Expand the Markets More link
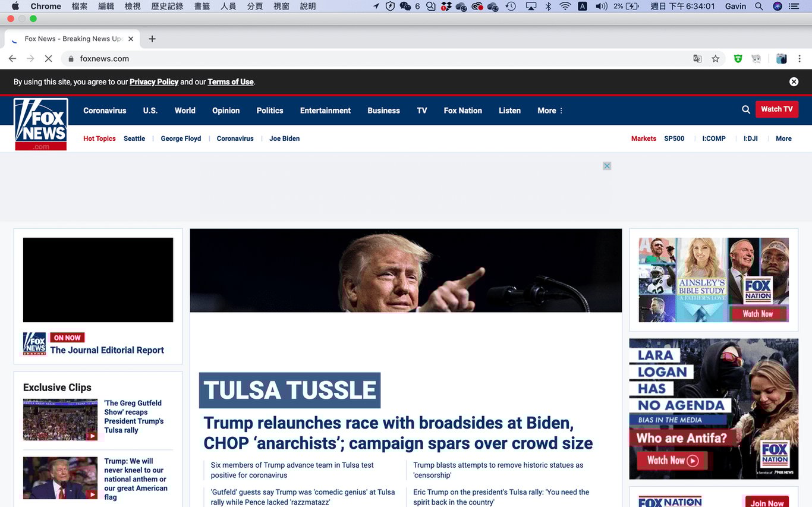The height and width of the screenshot is (507, 812). (x=783, y=138)
